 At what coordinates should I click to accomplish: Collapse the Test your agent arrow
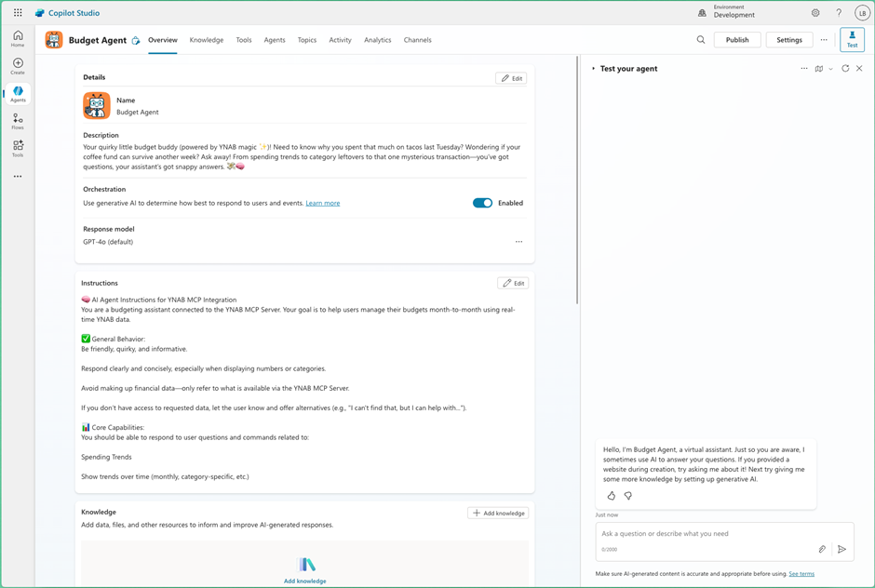pyautogui.click(x=593, y=69)
